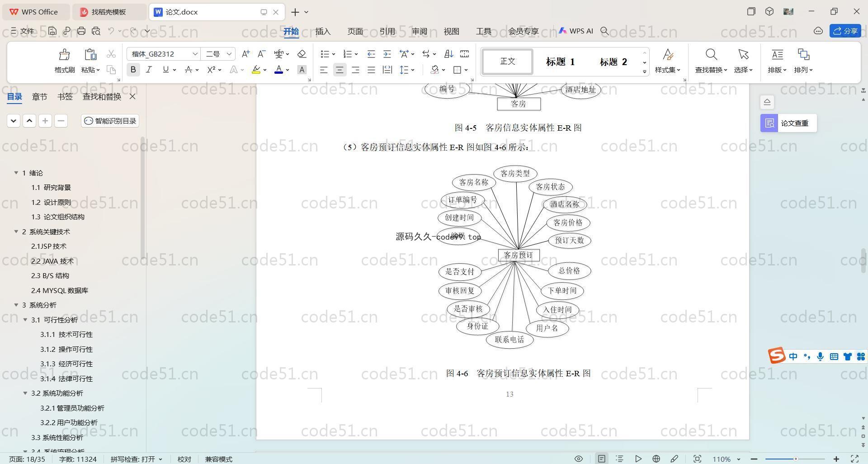The width and height of the screenshot is (868, 464).
Task: Open the numbered list dropdown arrow
Action: pos(356,54)
